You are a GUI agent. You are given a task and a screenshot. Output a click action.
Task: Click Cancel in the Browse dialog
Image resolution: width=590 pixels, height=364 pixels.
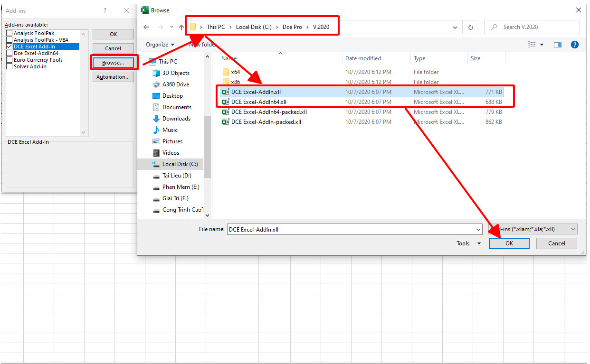click(x=557, y=243)
